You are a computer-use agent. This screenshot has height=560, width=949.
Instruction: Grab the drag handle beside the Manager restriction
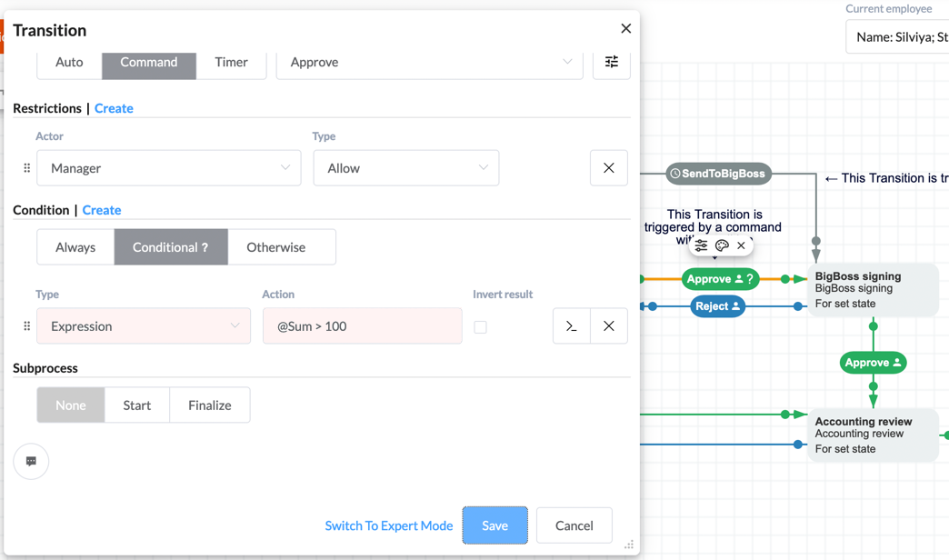pyautogui.click(x=26, y=167)
